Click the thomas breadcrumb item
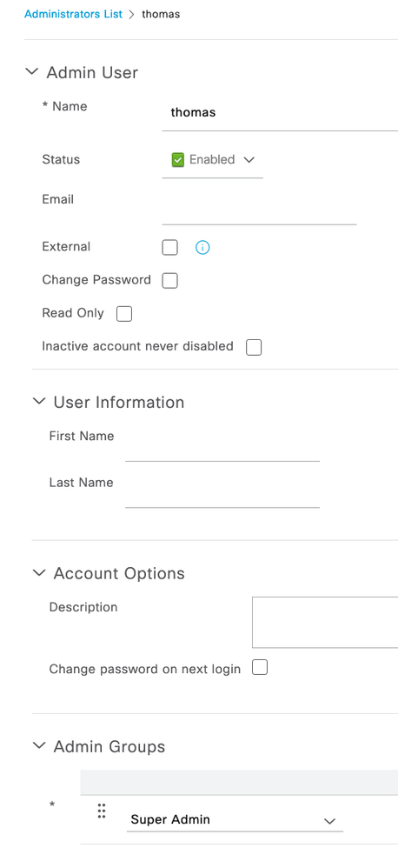Image resolution: width=398 pixels, height=868 pixels. click(161, 15)
